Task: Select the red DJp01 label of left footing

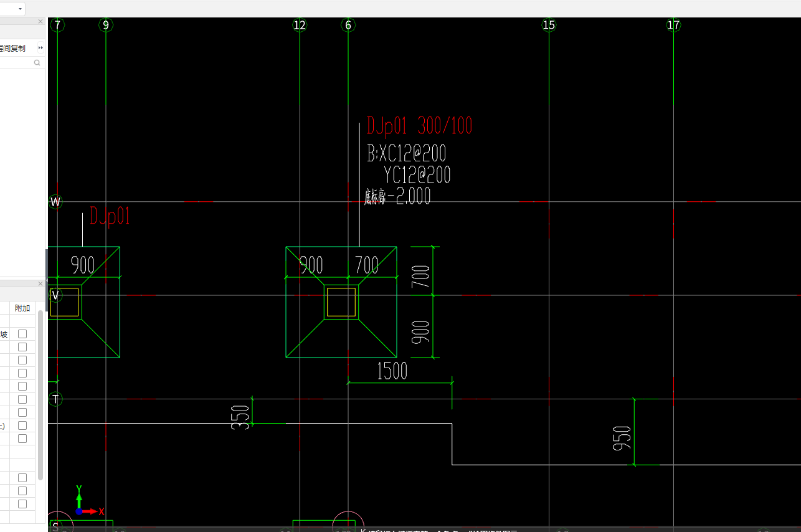Action: [x=110, y=217]
